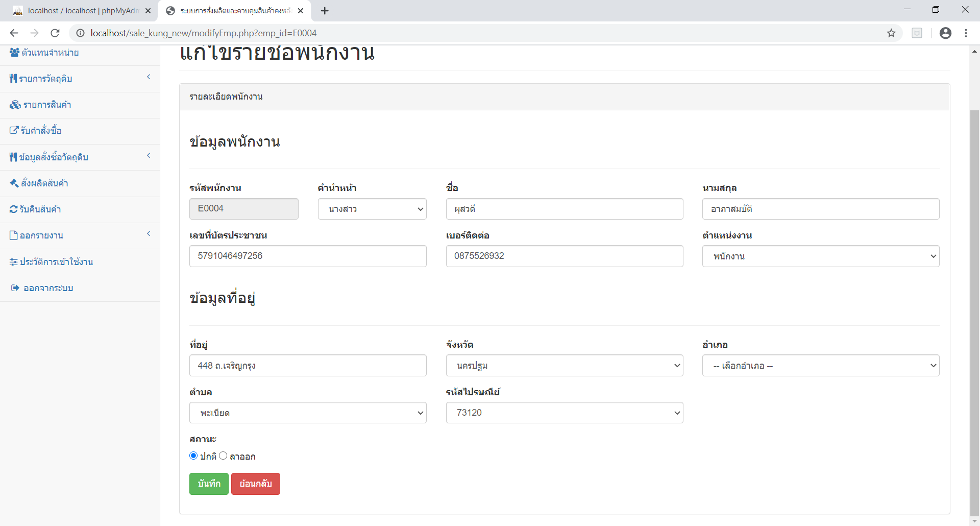Click the red ย้อนกลับ back button
The image size is (980, 526).
255,484
